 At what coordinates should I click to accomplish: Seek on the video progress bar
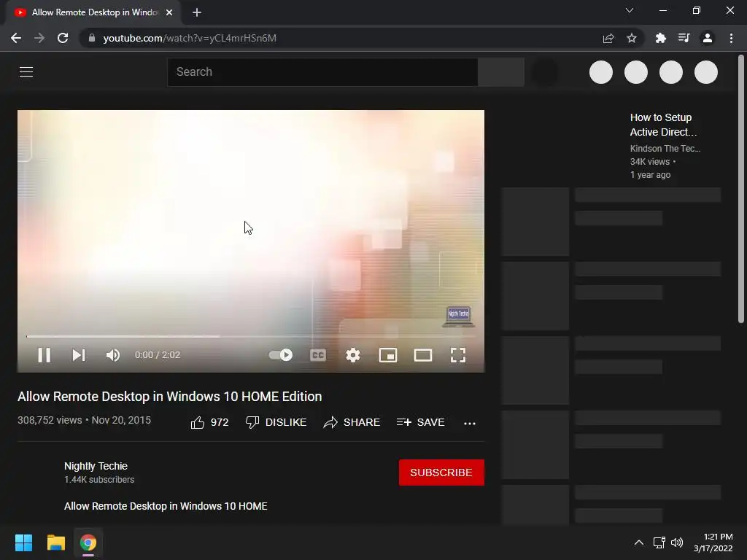click(251, 336)
